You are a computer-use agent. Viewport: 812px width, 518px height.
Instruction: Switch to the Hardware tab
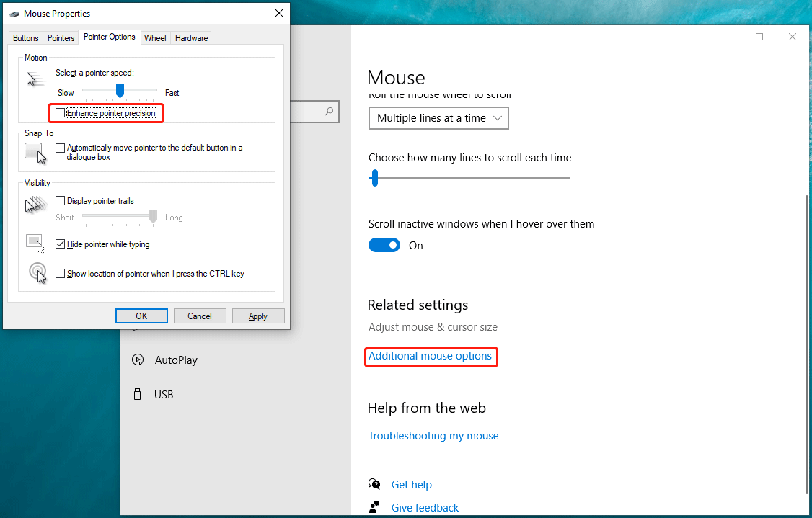click(x=190, y=37)
